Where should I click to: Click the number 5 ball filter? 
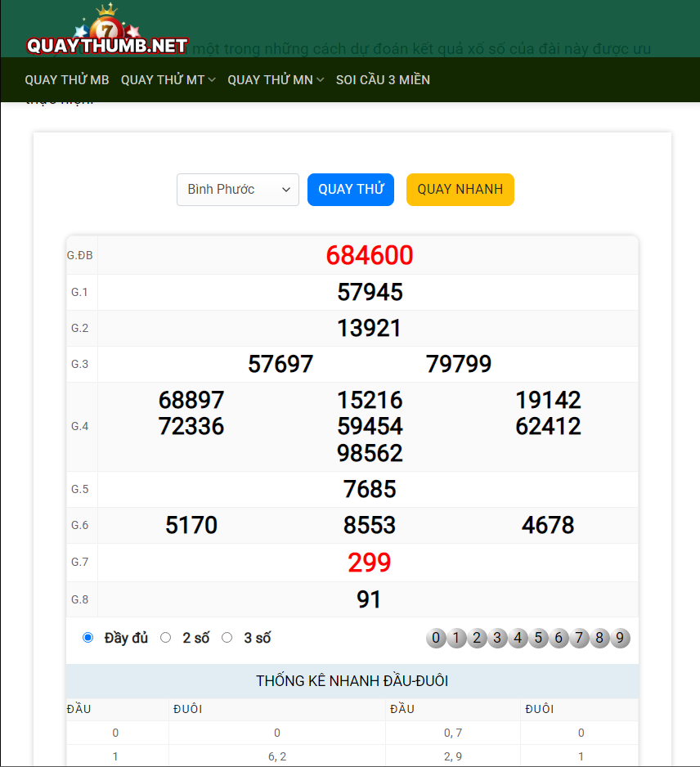click(538, 639)
